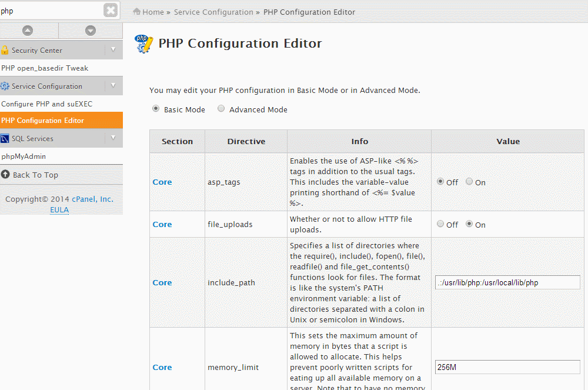Select PHP Configuration Editor in sidebar
This screenshot has height=390, width=588.
(x=61, y=121)
